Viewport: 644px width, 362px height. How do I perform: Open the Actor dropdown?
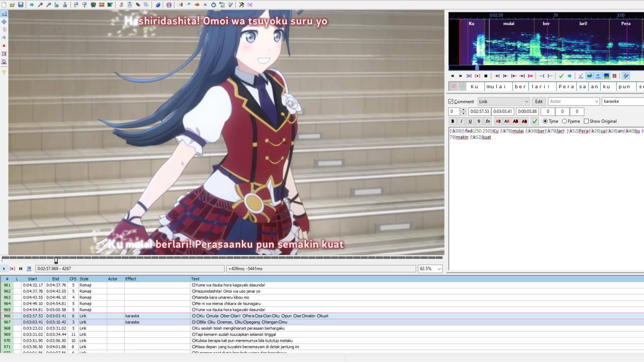click(x=574, y=102)
